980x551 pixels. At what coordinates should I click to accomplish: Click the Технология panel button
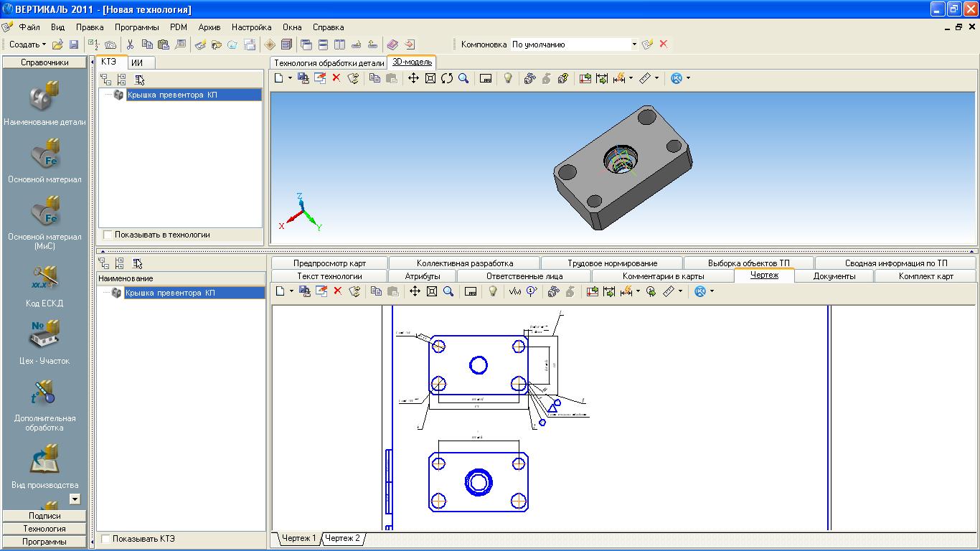click(x=44, y=529)
